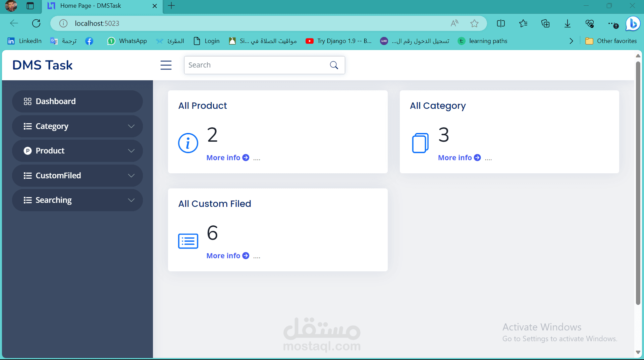Click inside the Search input field
The image size is (644, 360).
(255, 65)
